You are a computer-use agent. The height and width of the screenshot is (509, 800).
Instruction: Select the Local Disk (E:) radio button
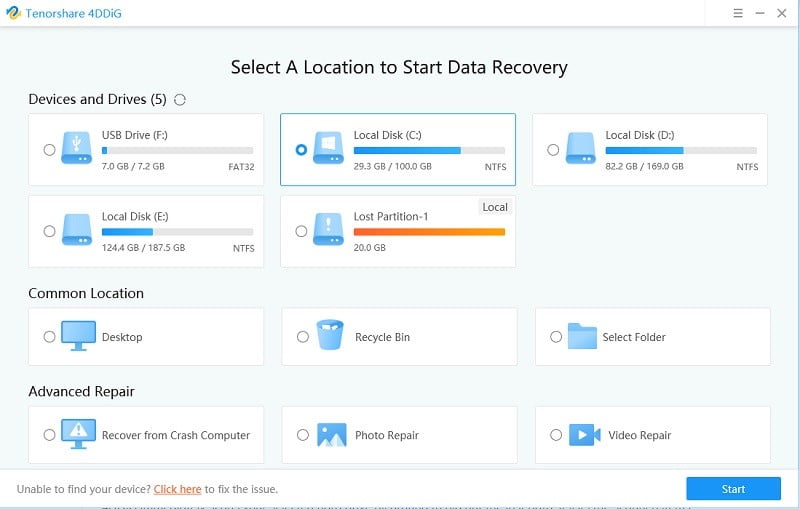click(49, 231)
